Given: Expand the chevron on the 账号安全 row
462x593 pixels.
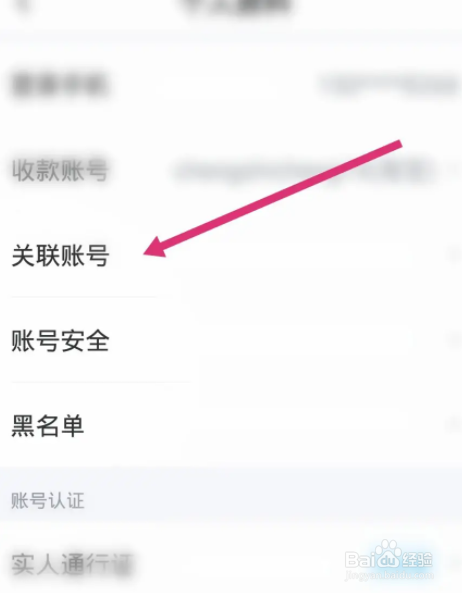Looking at the screenshot, I should [x=454, y=340].
